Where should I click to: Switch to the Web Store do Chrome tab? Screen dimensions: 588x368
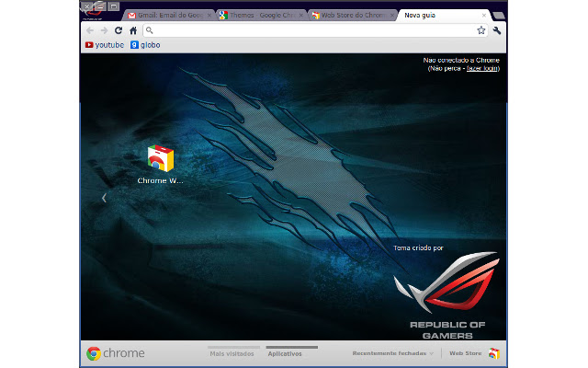tap(353, 15)
